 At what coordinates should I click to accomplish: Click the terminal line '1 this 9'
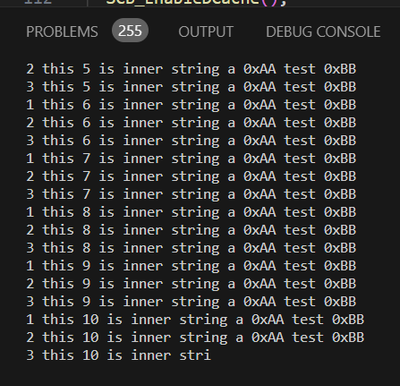191,266
